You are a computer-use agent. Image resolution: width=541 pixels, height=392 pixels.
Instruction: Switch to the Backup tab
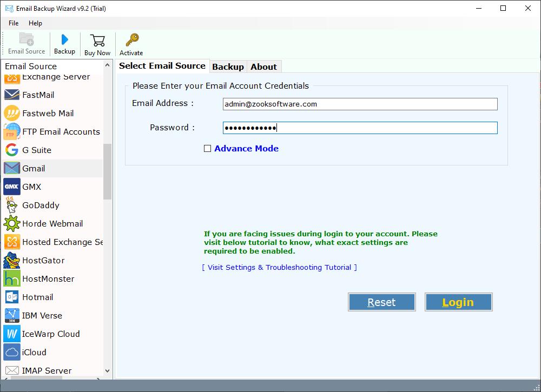click(228, 67)
